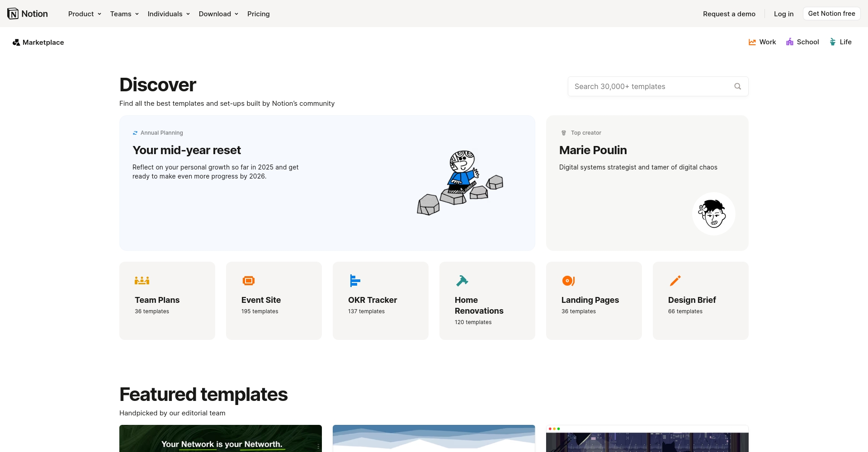The width and height of the screenshot is (868, 452).
Task: Click the mid-year reset rocks illustration
Action: click(460, 183)
